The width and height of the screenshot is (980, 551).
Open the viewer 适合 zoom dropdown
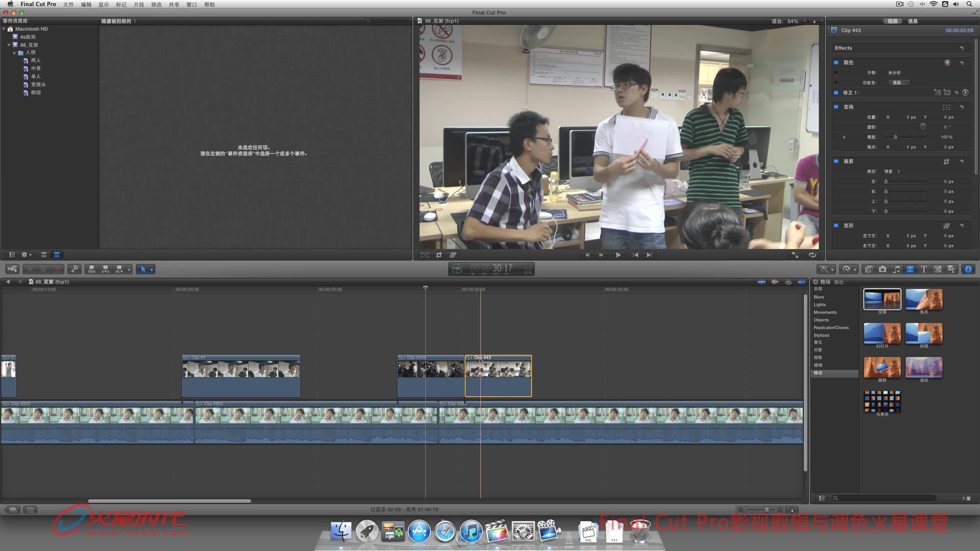[x=789, y=21]
